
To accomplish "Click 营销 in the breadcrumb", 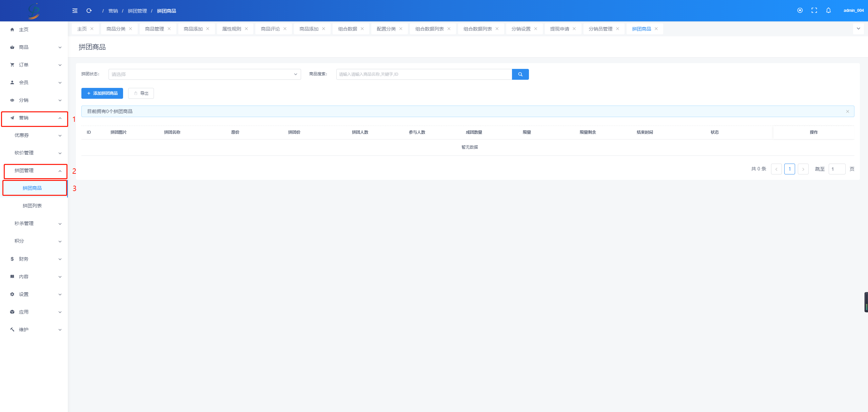I will [x=113, y=11].
